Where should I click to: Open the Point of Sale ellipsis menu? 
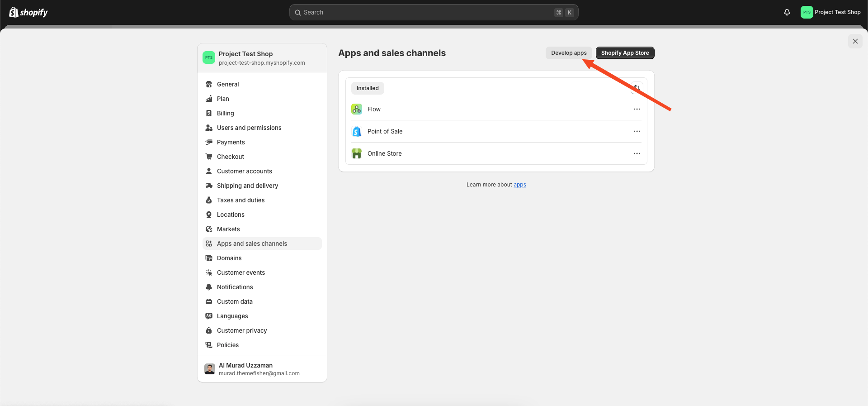(637, 131)
